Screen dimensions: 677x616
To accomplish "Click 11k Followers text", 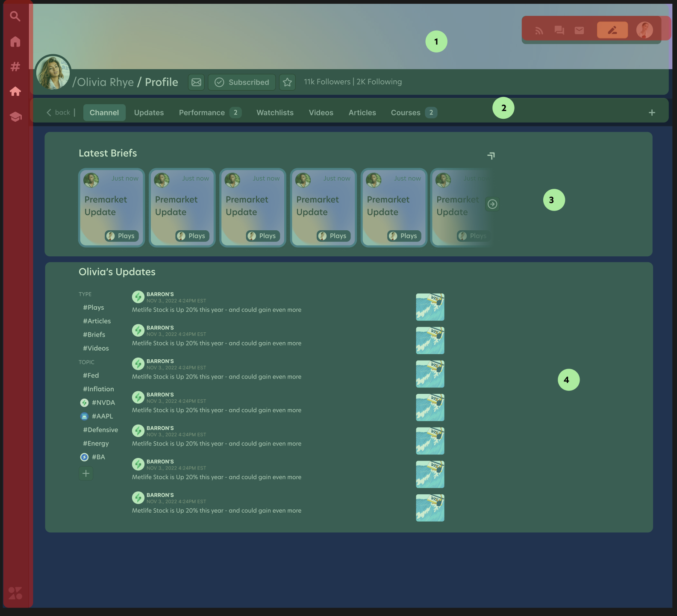I will click(327, 82).
